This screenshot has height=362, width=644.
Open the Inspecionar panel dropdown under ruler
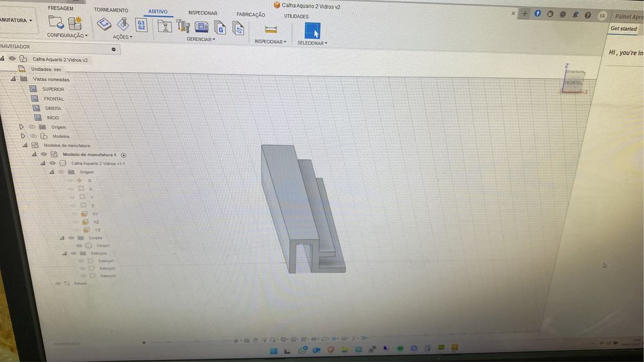coord(270,41)
